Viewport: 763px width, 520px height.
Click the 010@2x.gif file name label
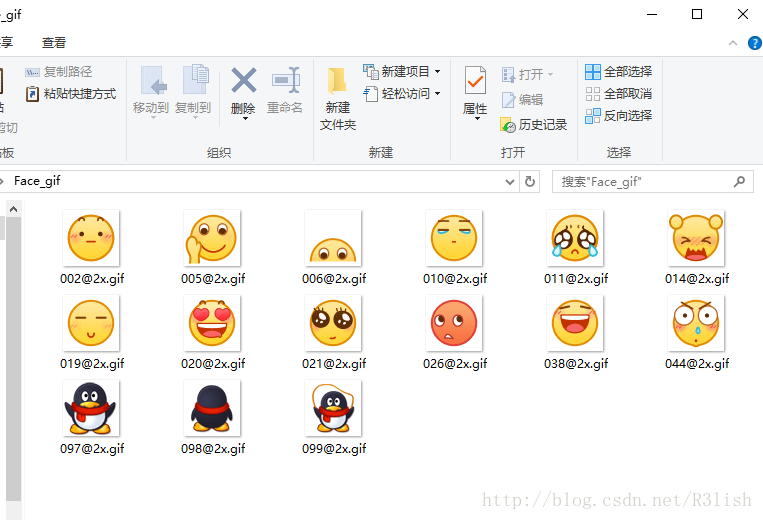tap(455, 279)
